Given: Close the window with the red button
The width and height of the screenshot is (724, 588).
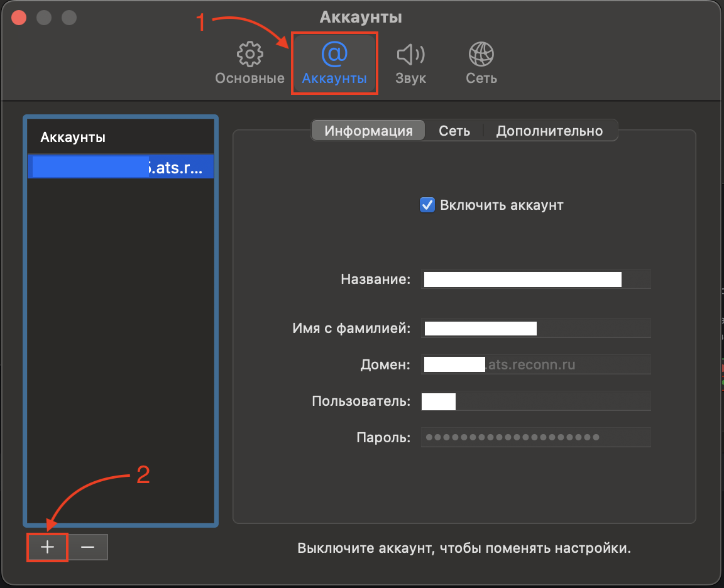Looking at the screenshot, I should coord(19,18).
